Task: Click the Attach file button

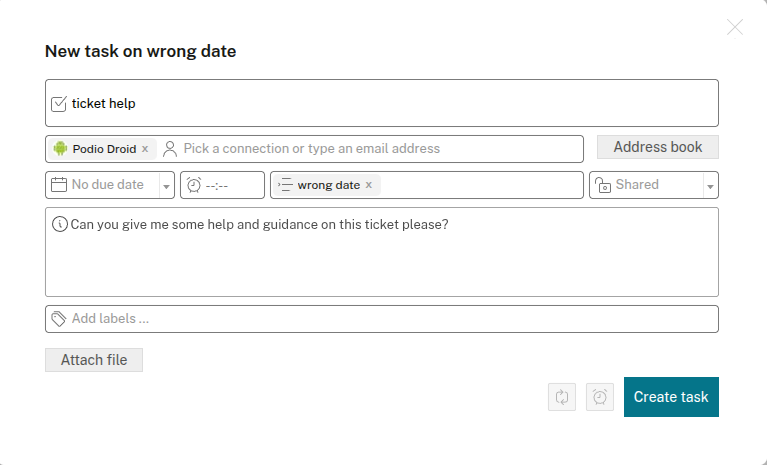Action: pyautogui.click(x=94, y=360)
